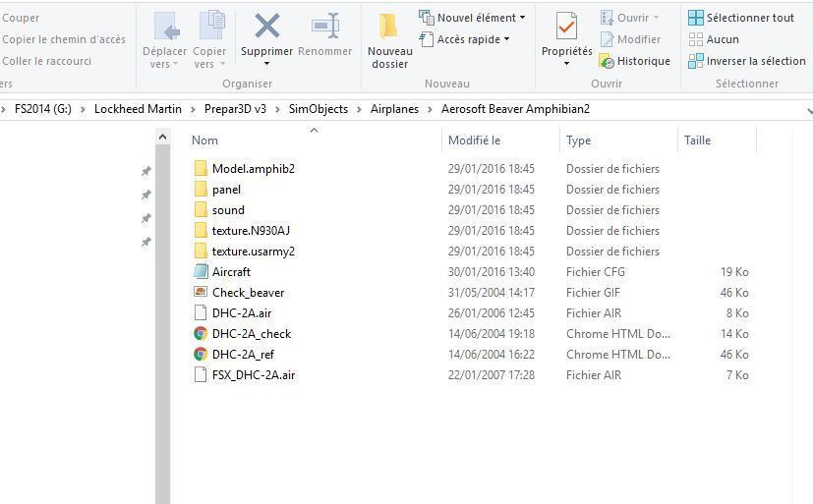Go to FS2014 (G:) in address bar
Image resolution: width=813 pixels, height=504 pixels.
[43, 109]
